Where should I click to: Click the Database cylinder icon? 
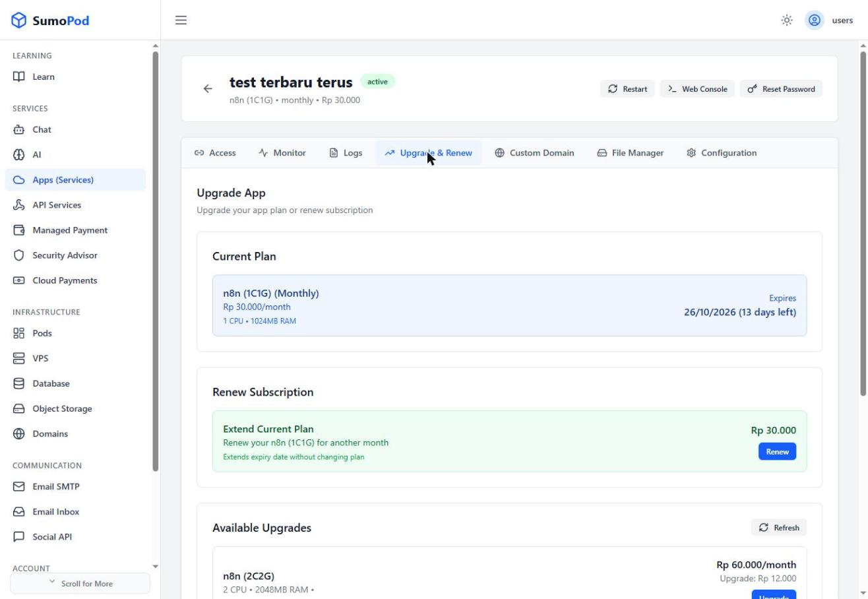click(18, 383)
